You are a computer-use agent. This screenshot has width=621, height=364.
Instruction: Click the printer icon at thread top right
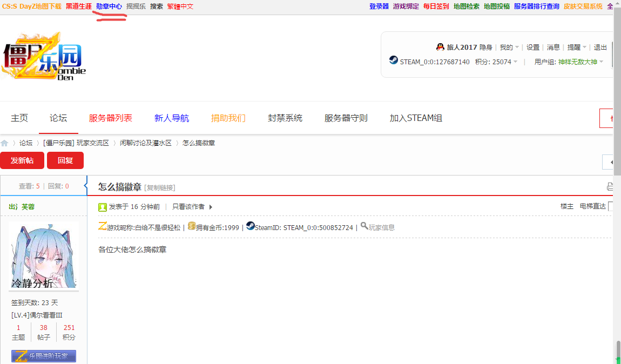(x=610, y=186)
